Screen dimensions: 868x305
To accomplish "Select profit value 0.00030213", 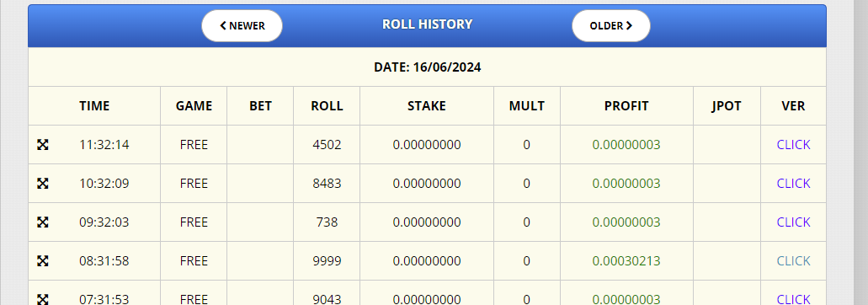I will tap(626, 260).
